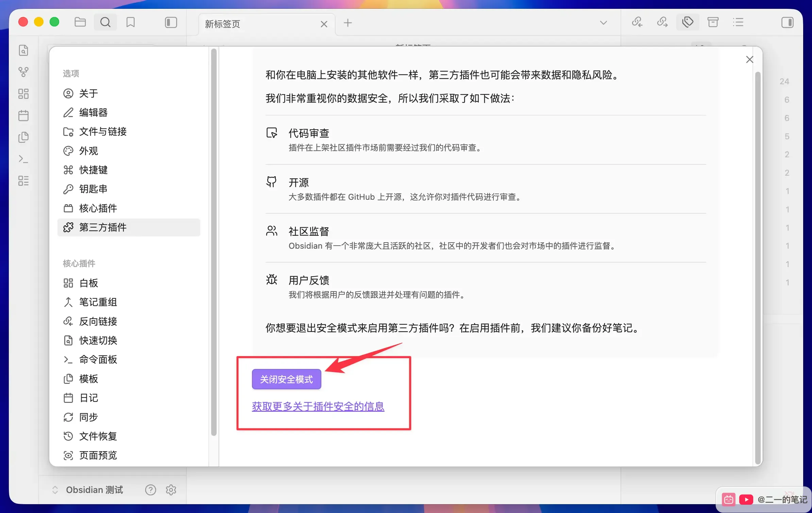Open 命令面板 core plugin settings

pos(129,359)
